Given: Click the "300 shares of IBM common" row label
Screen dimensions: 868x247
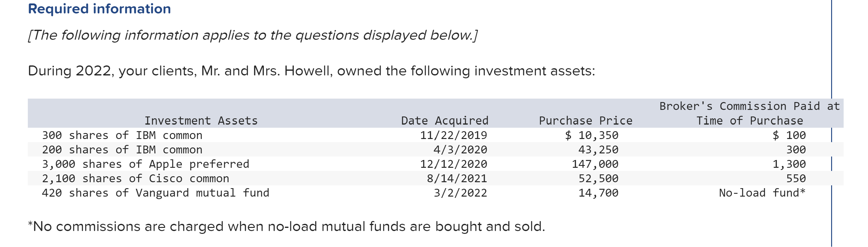Looking at the screenshot, I should click(122, 135).
